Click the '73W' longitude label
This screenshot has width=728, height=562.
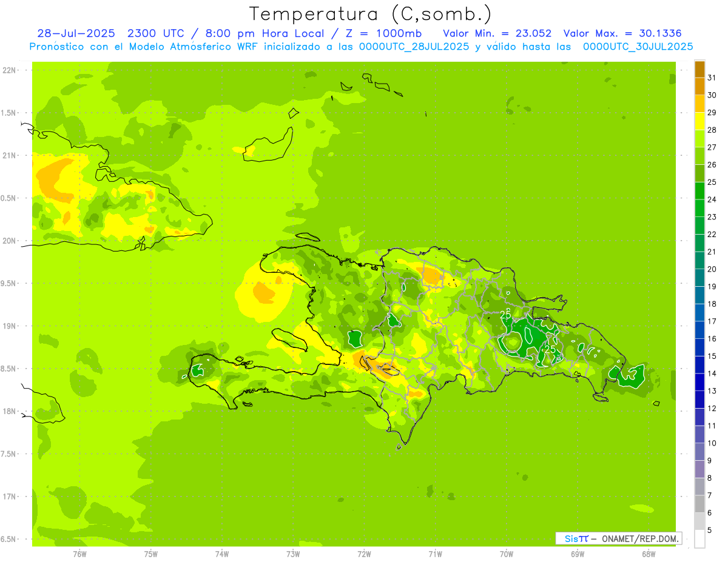(x=293, y=554)
